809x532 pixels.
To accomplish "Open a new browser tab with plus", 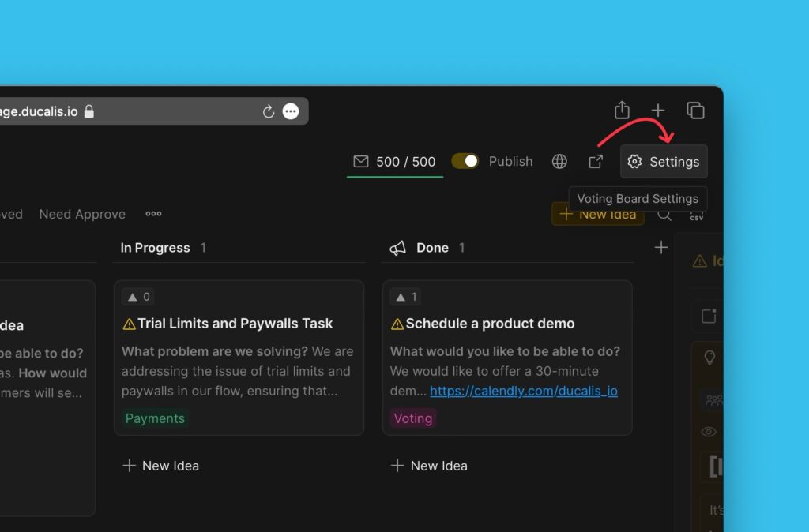I will (658, 111).
